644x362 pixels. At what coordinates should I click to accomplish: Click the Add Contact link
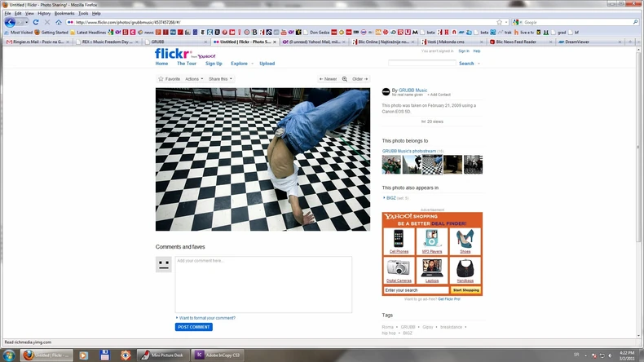point(440,95)
